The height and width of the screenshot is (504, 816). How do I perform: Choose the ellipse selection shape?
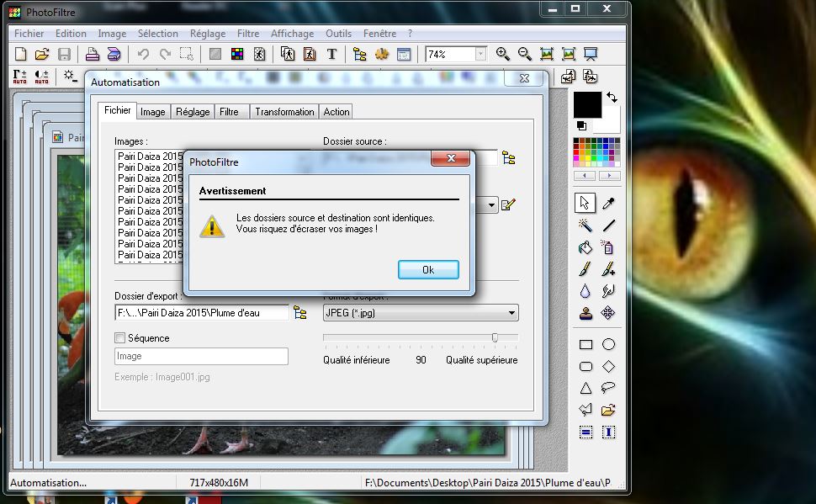point(608,344)
